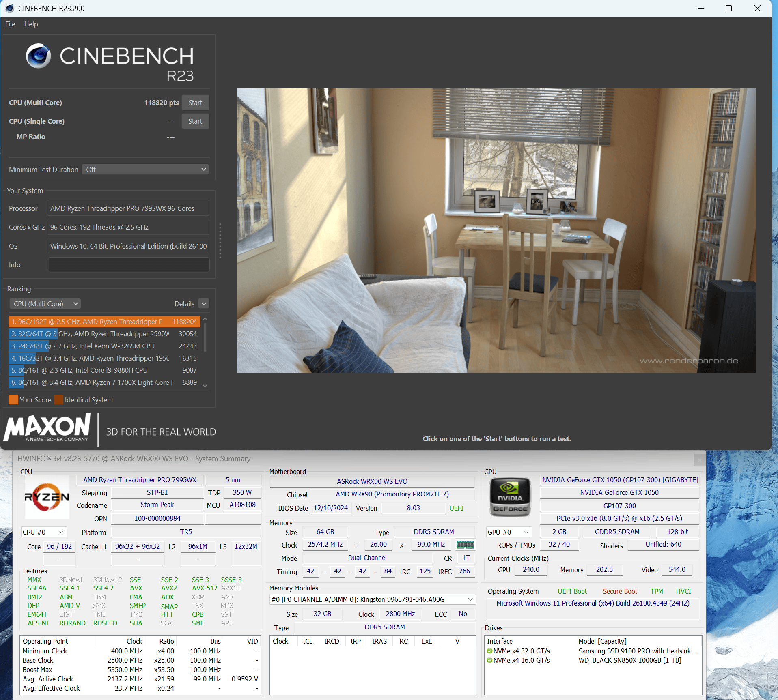Click the green NVMe x4 16.0 status icon
Screen dimensions: 778x700
click(489, 660)
